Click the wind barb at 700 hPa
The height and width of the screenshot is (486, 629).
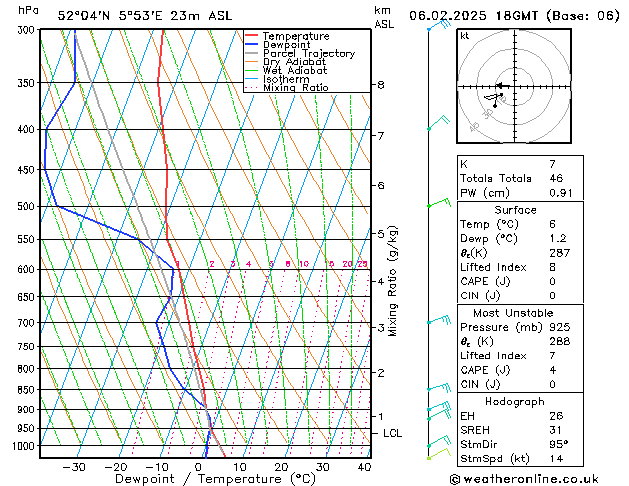point(439,320)
